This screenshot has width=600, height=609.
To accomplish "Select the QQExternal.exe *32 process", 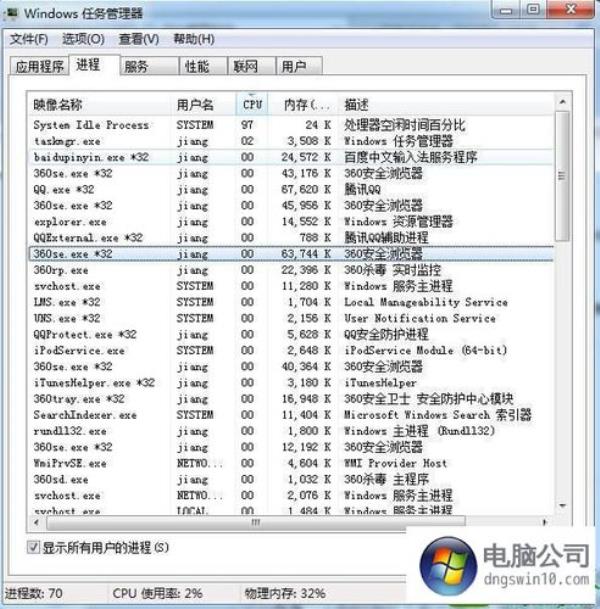I will point(291,238).
